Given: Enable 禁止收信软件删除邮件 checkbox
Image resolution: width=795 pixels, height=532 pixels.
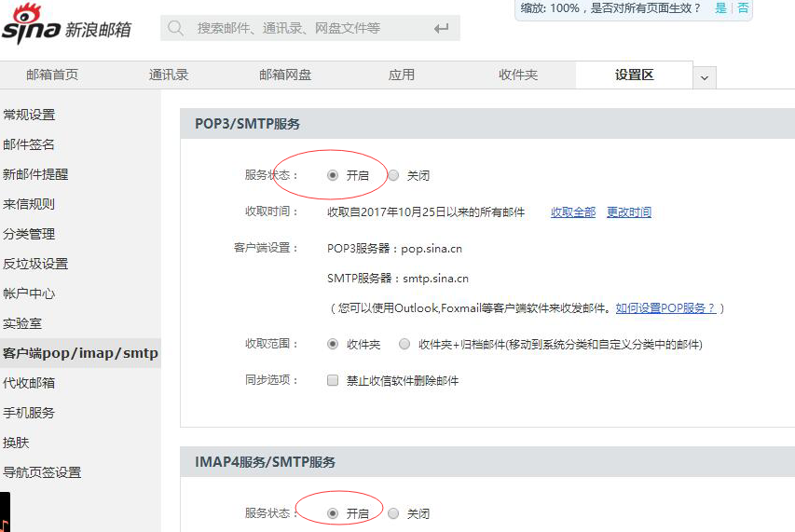Looking at the screenshot, I should [x=333, y=381].
